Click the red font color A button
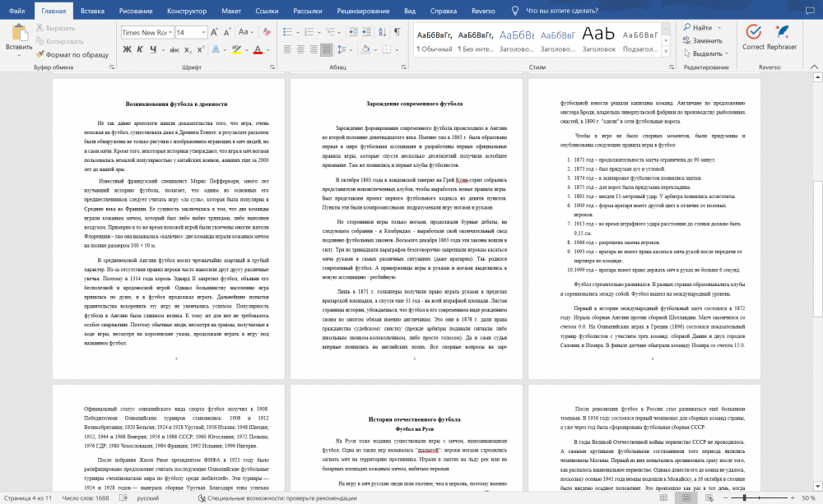This screenshot has width=823, height=504. tap(258, 50)
